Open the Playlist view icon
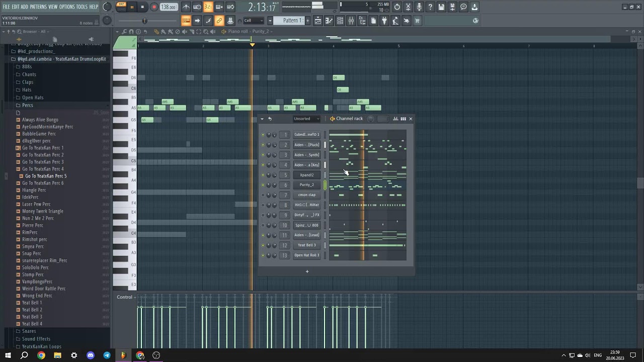The image size is (644, 362). pos(318,21)
